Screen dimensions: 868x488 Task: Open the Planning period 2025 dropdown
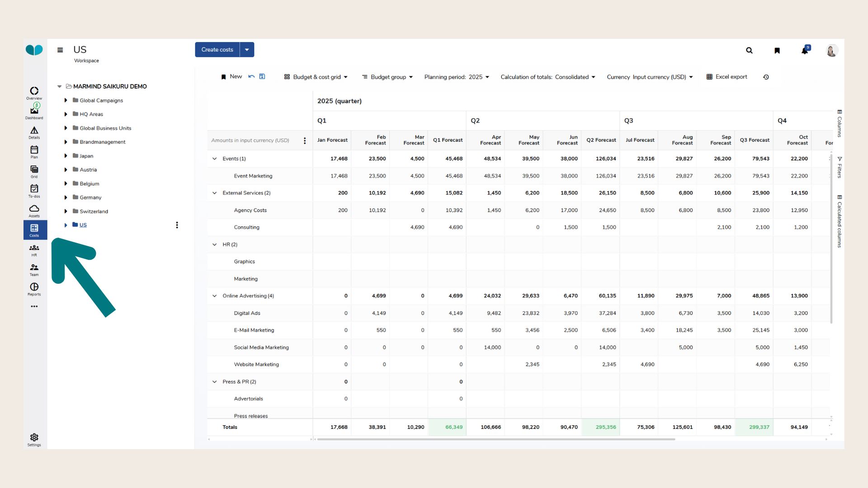pyautogui.click(x=457, y=77)
